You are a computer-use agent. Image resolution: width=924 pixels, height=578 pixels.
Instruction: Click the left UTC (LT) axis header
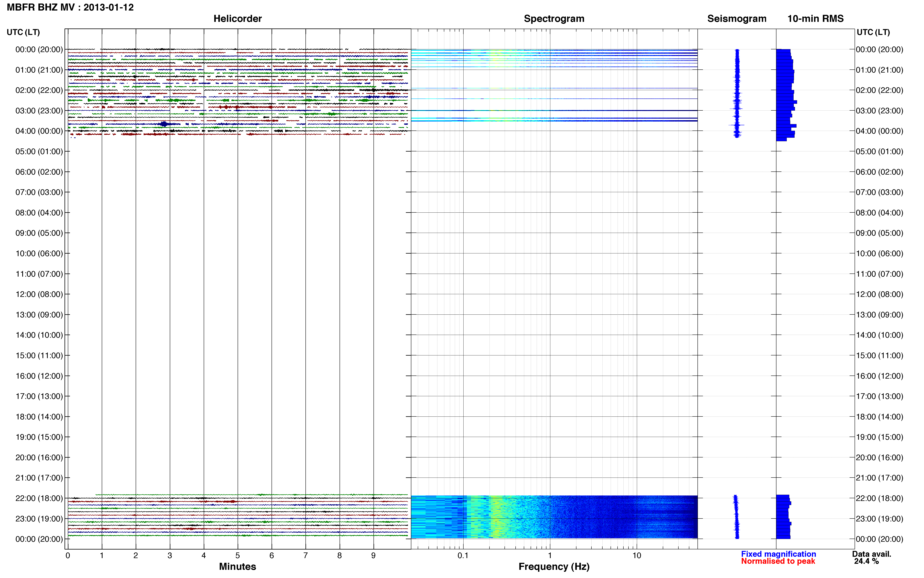[23, 32]
